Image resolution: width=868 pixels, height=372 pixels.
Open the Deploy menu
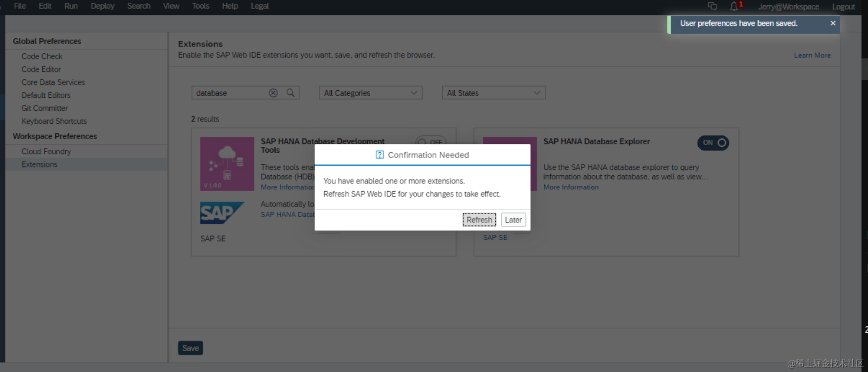coord(103,6)
